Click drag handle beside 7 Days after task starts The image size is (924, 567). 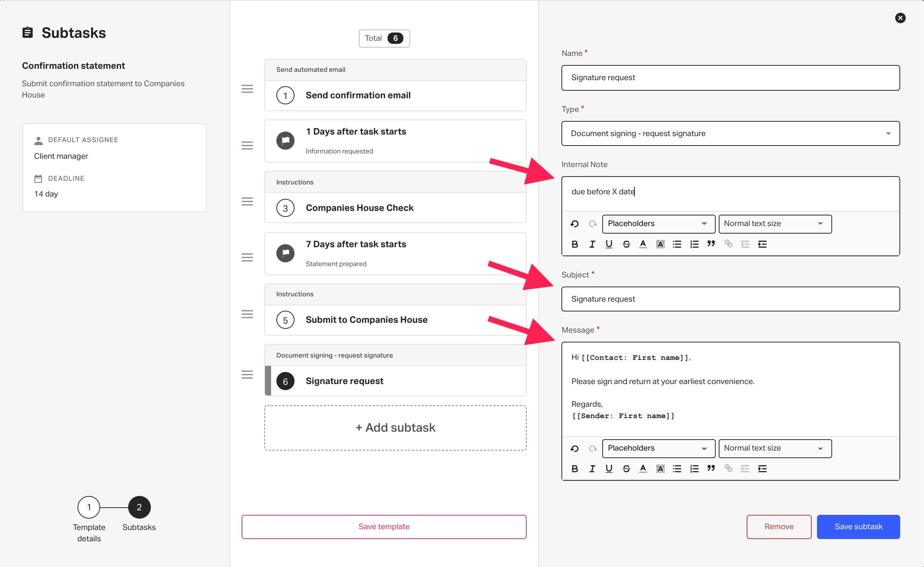247,257
